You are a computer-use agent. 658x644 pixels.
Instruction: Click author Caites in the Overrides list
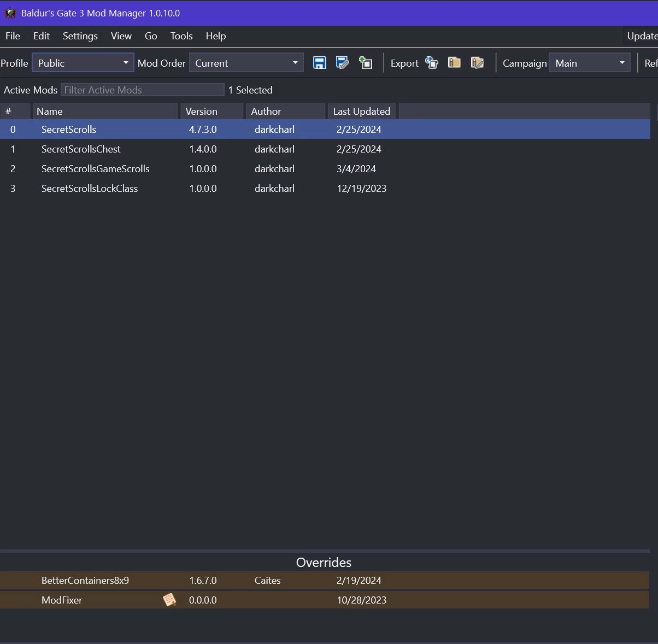(x=268, y=581)
